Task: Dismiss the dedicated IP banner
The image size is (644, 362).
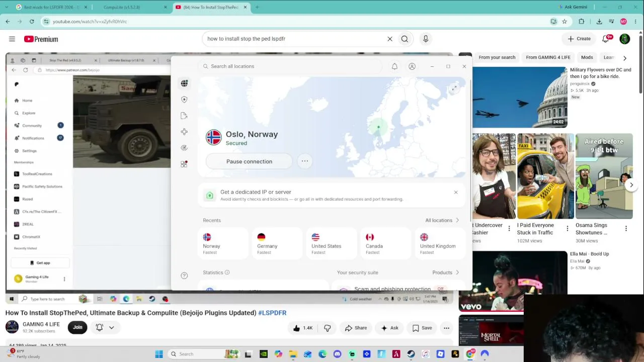Action: click(456, 192)
